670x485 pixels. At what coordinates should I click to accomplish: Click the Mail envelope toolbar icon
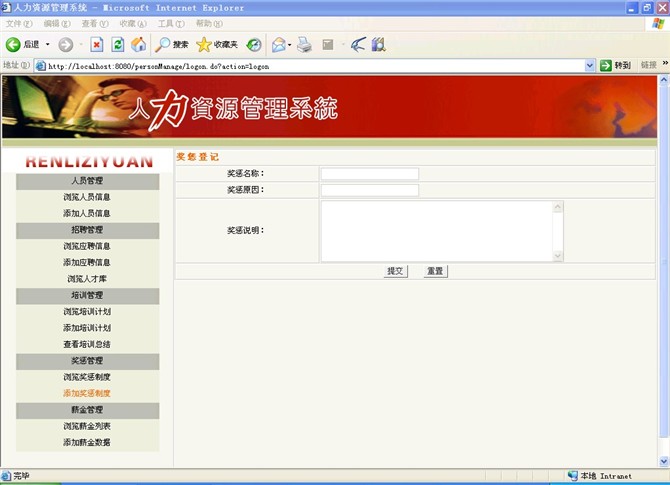tap(279, 44)
